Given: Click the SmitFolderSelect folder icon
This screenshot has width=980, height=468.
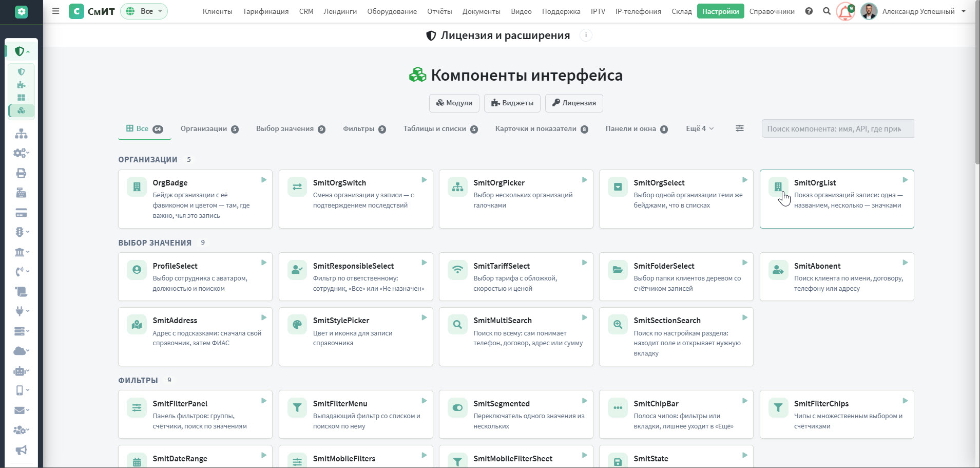Looking at the screenshot, I should point(618,270).
